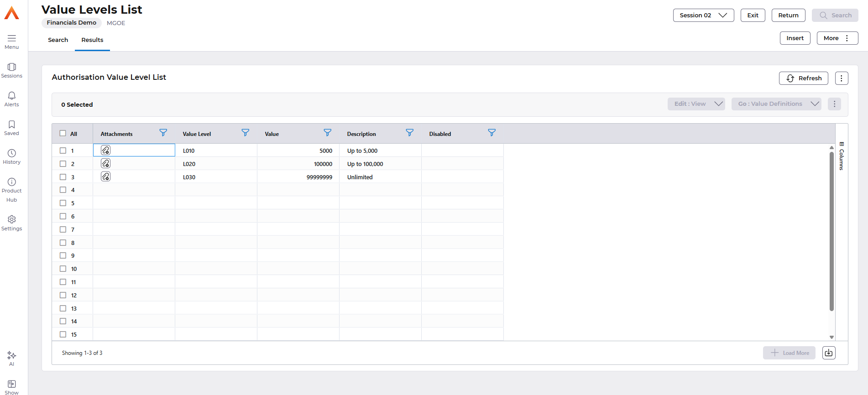868x395 pixels.
Task: Select the checkbox for row 6
Action: (x=63, y=216)
